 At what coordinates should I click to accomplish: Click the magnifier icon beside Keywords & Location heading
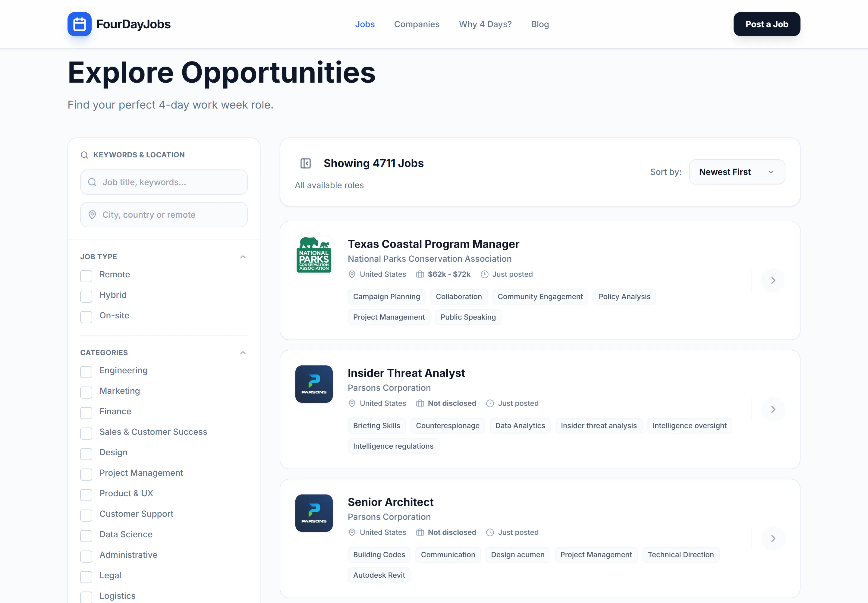[x=84, y=155]
